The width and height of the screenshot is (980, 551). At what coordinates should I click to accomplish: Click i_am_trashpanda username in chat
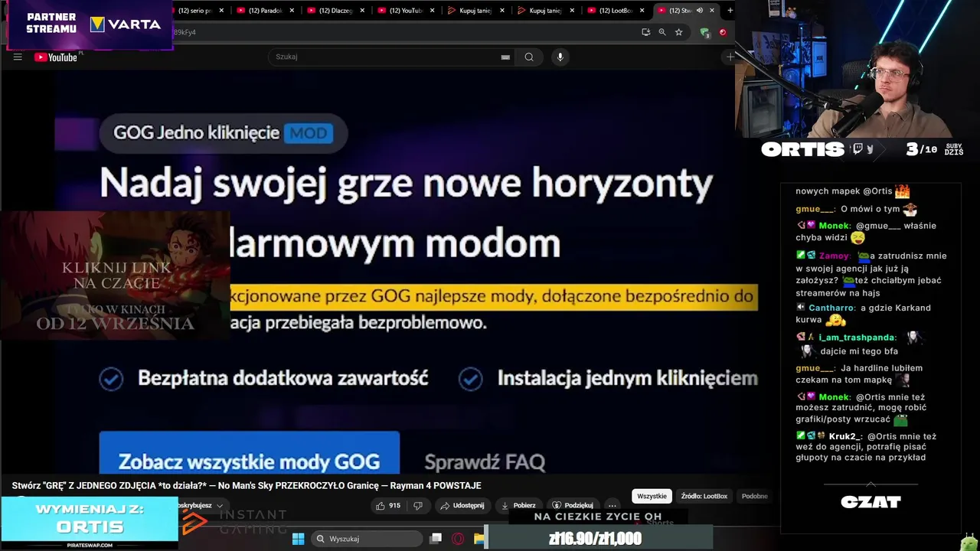(x=857, y=337)
